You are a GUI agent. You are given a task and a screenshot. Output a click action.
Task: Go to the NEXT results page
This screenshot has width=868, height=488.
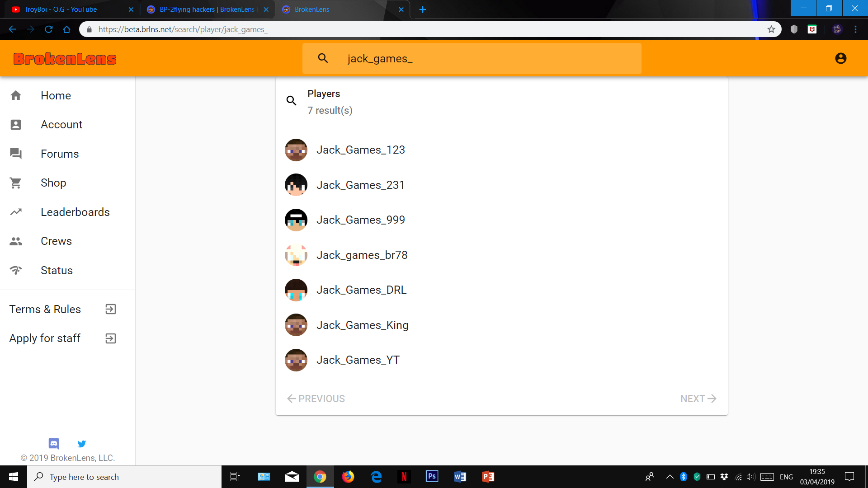698,399
